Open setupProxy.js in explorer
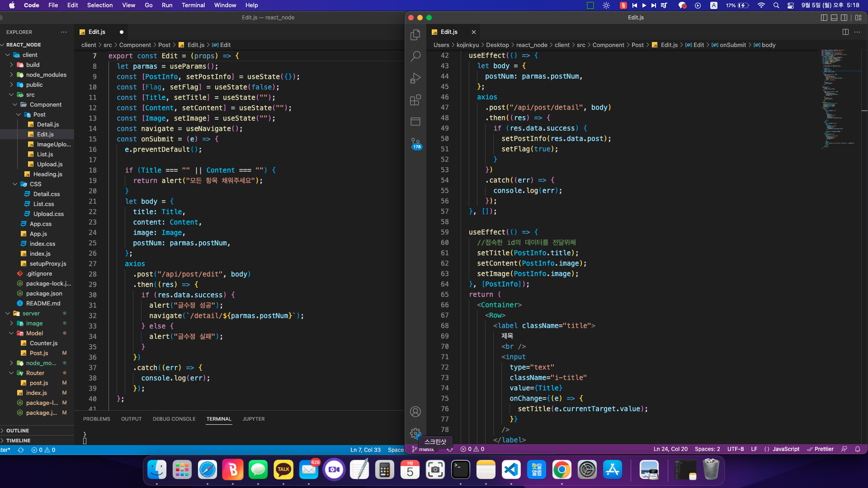 click(x=47, y=263)
